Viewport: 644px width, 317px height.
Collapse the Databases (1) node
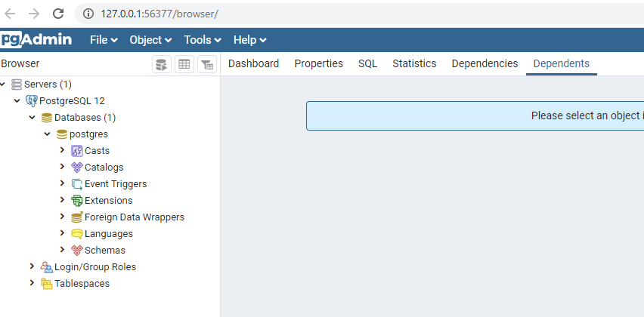[x=32, y=117]
